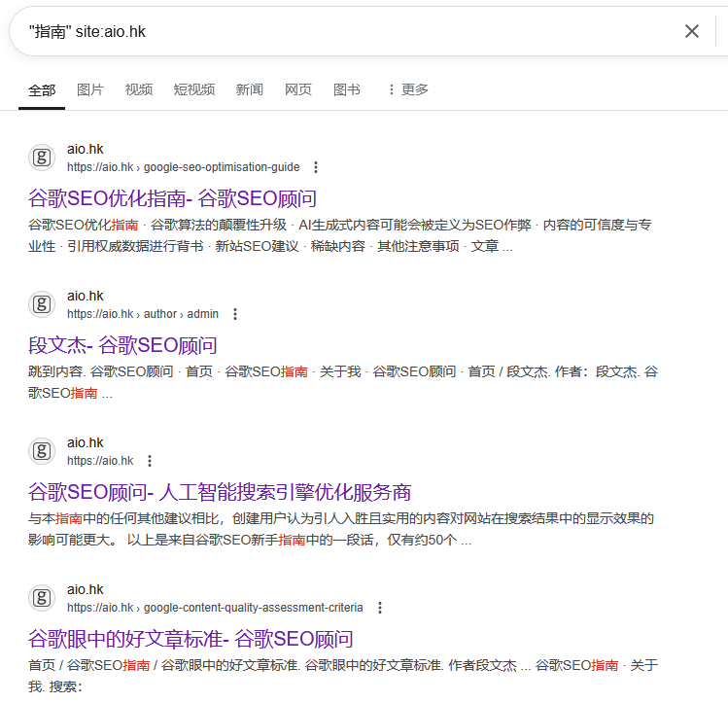
Task: Click the snippet beginning 跳到内容. 谷歌SEO顾问
Action: point(343,382)
